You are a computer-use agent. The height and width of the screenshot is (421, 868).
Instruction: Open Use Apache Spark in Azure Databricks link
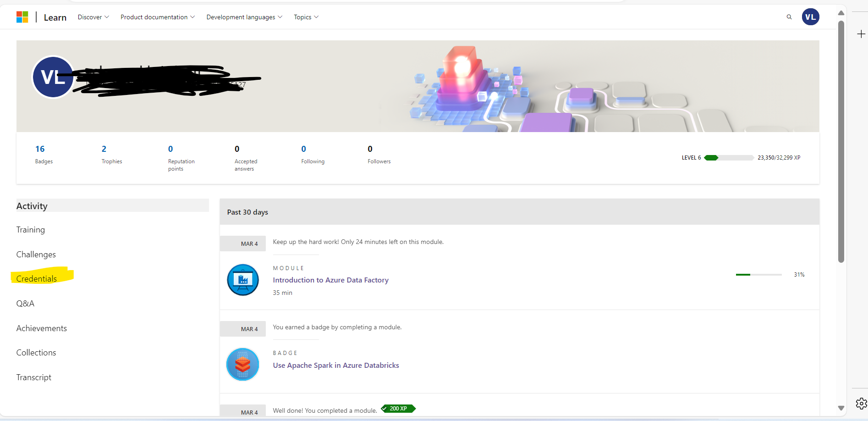(336, 366)
